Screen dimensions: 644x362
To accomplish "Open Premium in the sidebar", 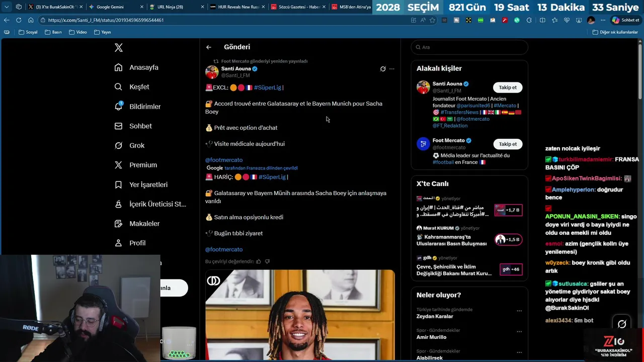I will click(x=136, y=165).
